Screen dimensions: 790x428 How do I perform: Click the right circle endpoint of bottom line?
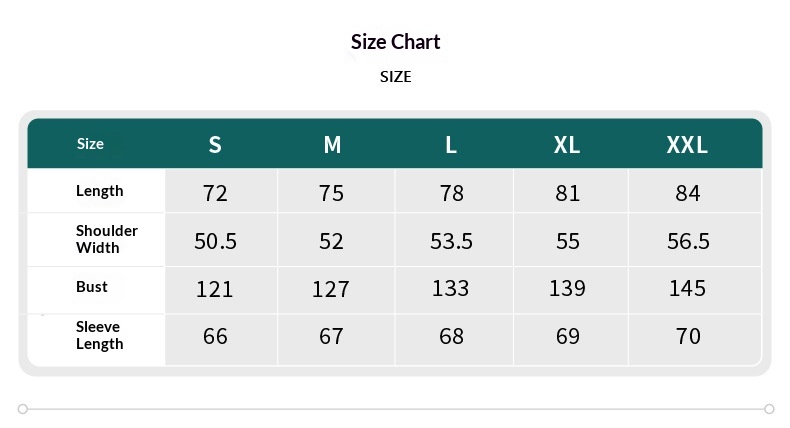coord(769,408)
